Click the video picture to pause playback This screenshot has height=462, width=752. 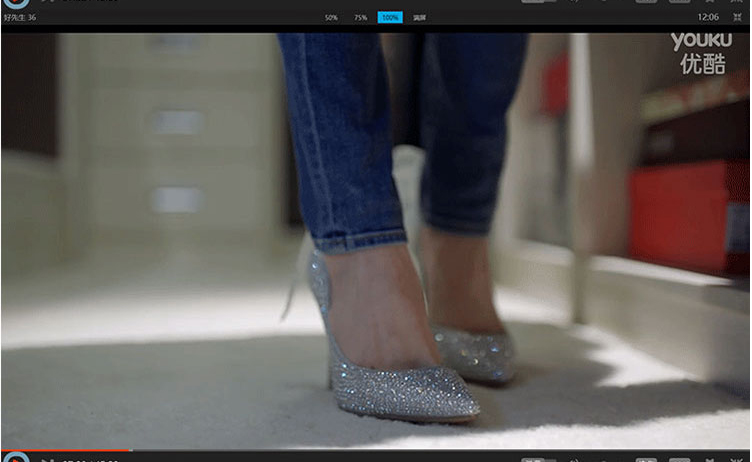[x=375, y=240]
